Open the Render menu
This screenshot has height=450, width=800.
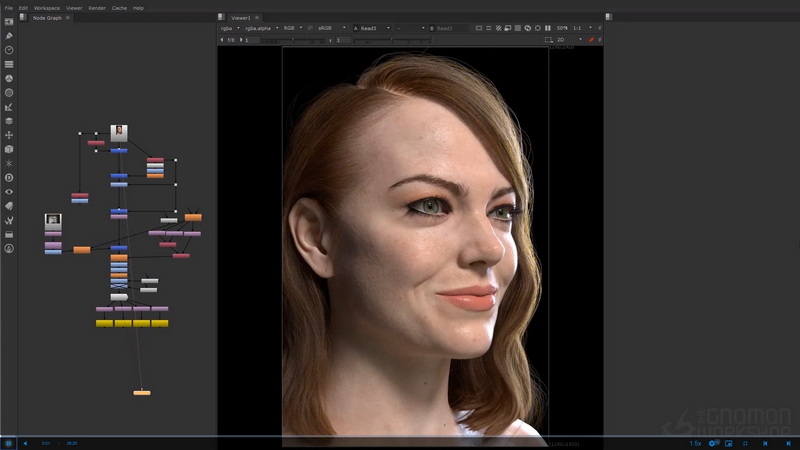tap(97, 8)
